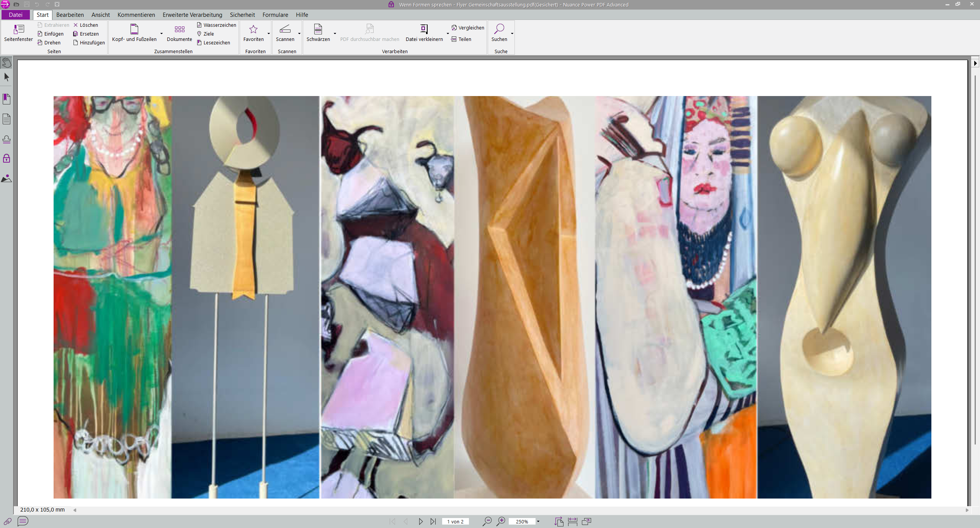Click the Schwärzen redact icon
Screen dimensions: 980x528
[x=318, y=29]
